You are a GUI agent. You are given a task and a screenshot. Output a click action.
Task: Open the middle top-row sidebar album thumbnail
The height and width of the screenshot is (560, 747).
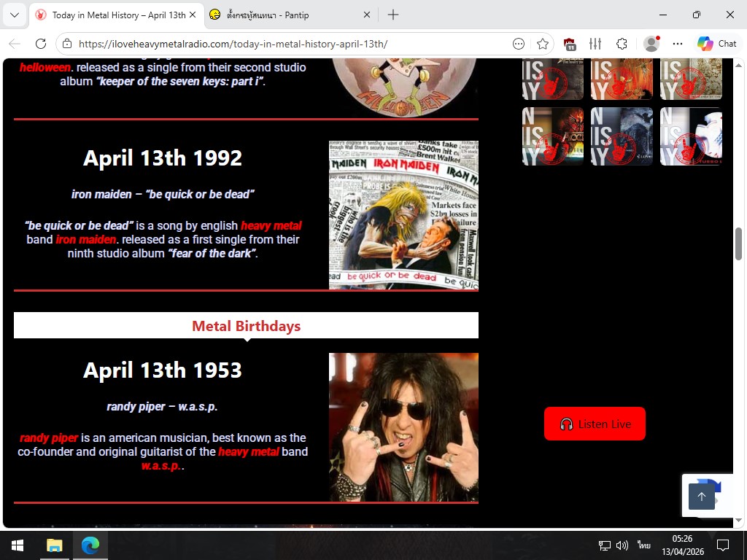point(622,79)
